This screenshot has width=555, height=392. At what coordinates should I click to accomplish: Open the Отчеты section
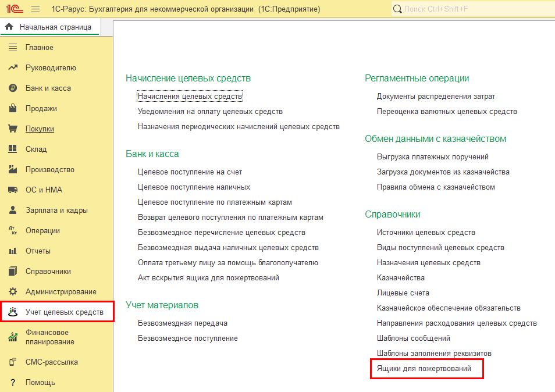click(x=38, y=251)
